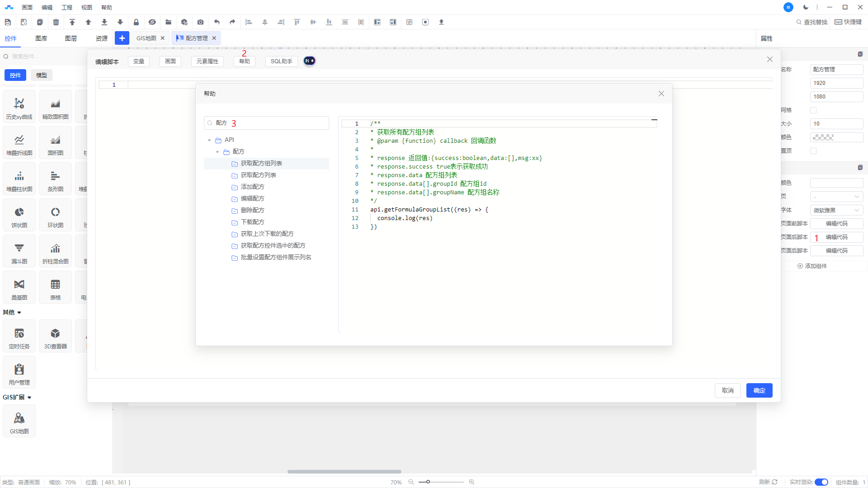Click the SQL助手 button
Viewport: 868px width, 488px height.
pyautogui.click(x=281, y=61)
